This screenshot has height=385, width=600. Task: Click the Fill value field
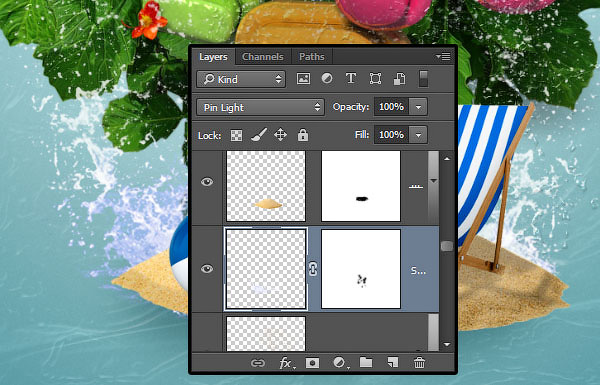pos(391,135)
